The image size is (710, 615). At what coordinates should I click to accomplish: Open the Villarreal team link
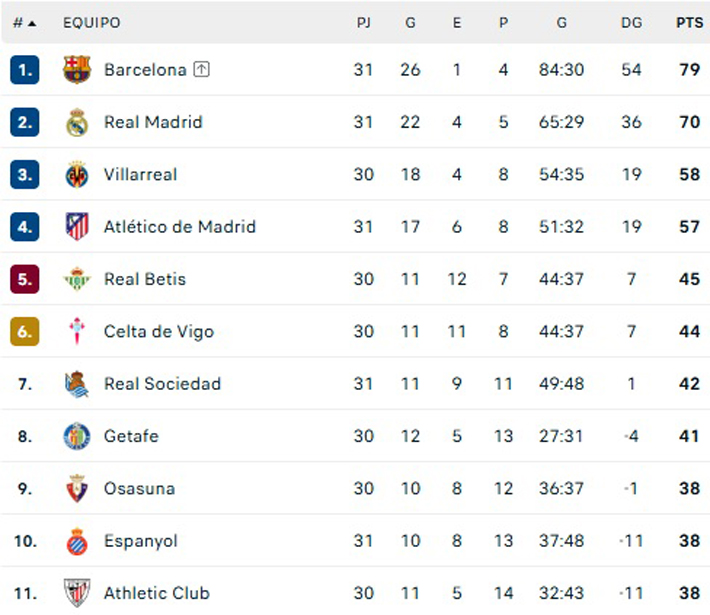(140, 175)
